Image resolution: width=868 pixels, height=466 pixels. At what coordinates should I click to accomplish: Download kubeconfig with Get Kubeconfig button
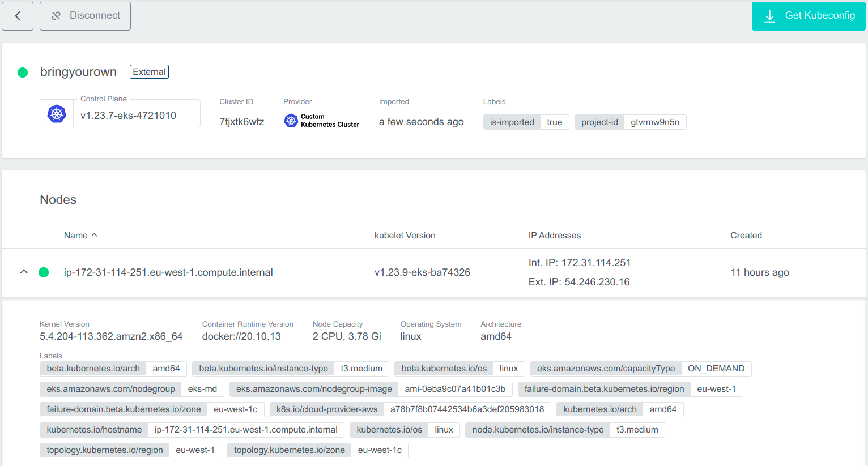click(808, 16)
